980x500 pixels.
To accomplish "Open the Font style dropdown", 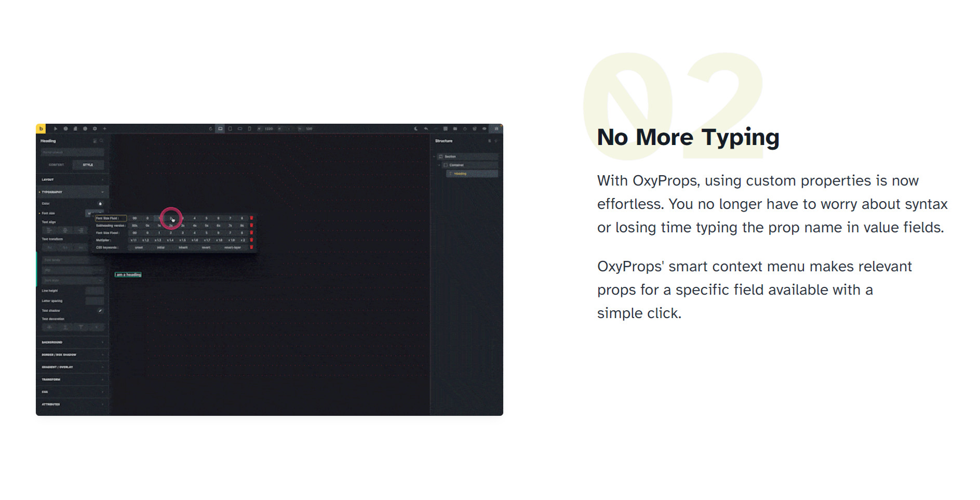I will (73, 280).
